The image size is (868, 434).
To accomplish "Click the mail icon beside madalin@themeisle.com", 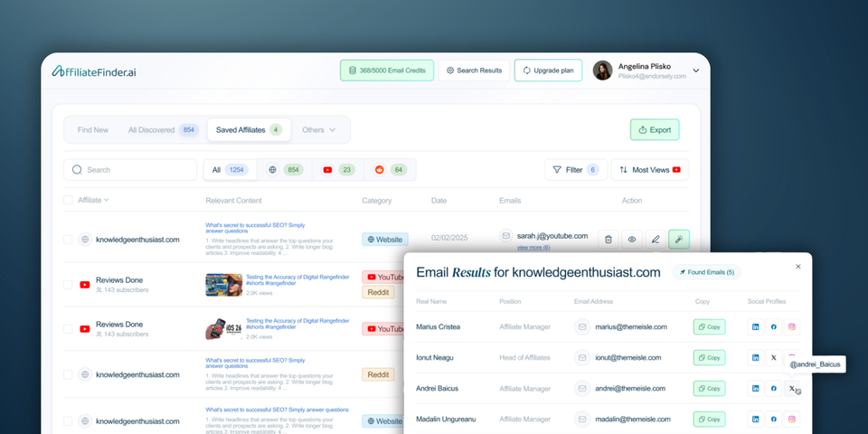I will pyautogui.click(x=581, y=420).
